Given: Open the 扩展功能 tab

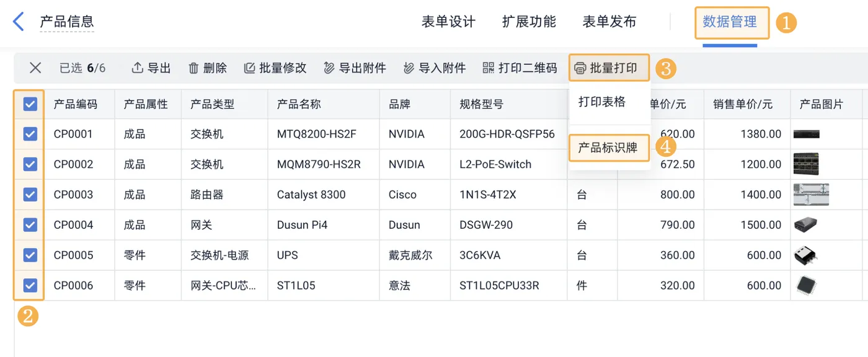Looking at the screenshot, I should (529, 22).
